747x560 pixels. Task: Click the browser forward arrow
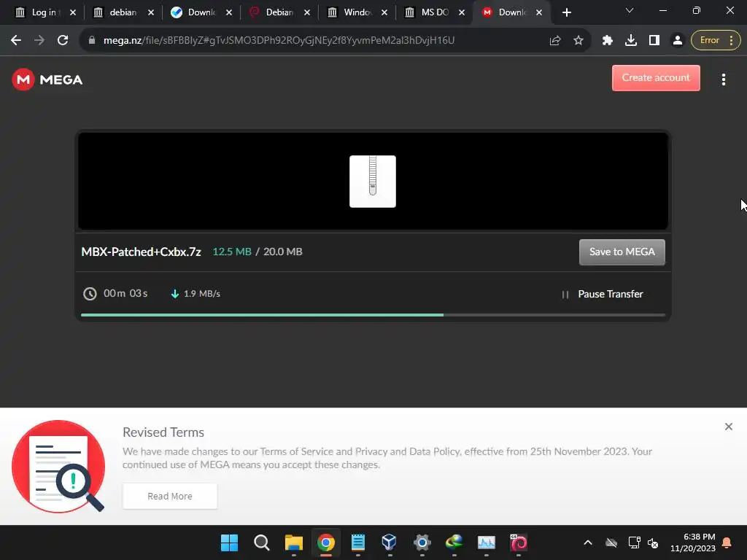pyautogui.click(x=39, y=41)
